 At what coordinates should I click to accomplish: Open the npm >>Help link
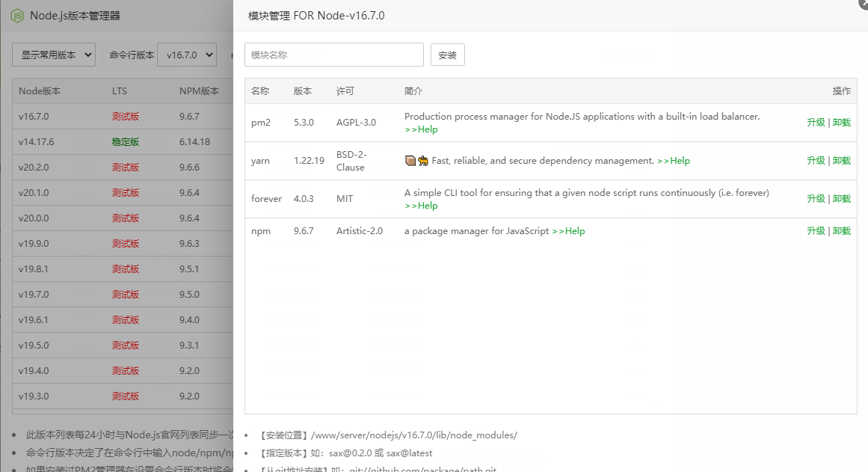(568, 231)
